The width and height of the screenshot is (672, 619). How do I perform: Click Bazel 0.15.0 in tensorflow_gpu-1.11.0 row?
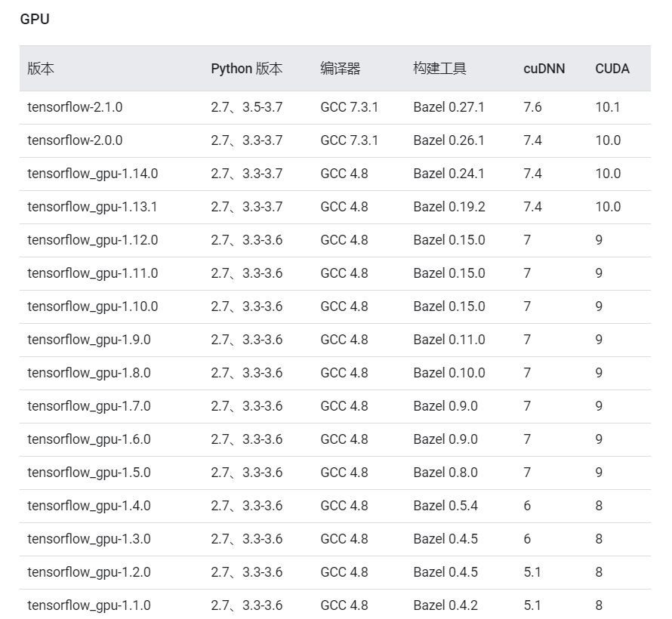449,273
